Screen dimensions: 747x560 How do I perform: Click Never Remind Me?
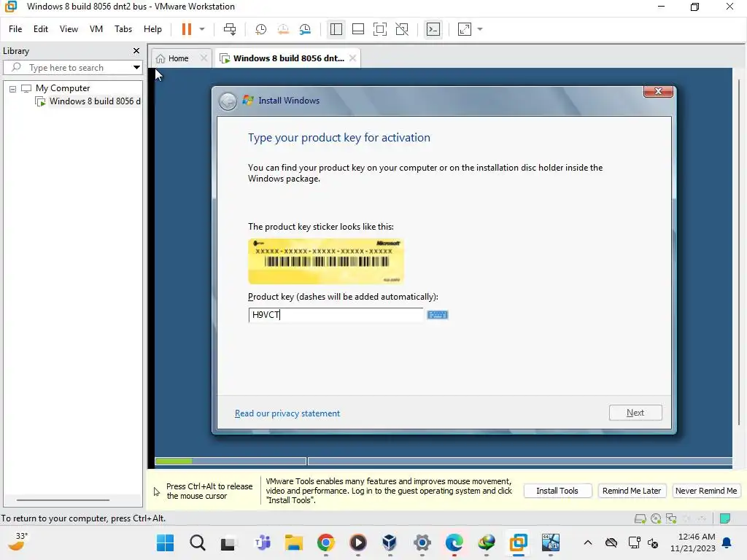tap(706, 491)
